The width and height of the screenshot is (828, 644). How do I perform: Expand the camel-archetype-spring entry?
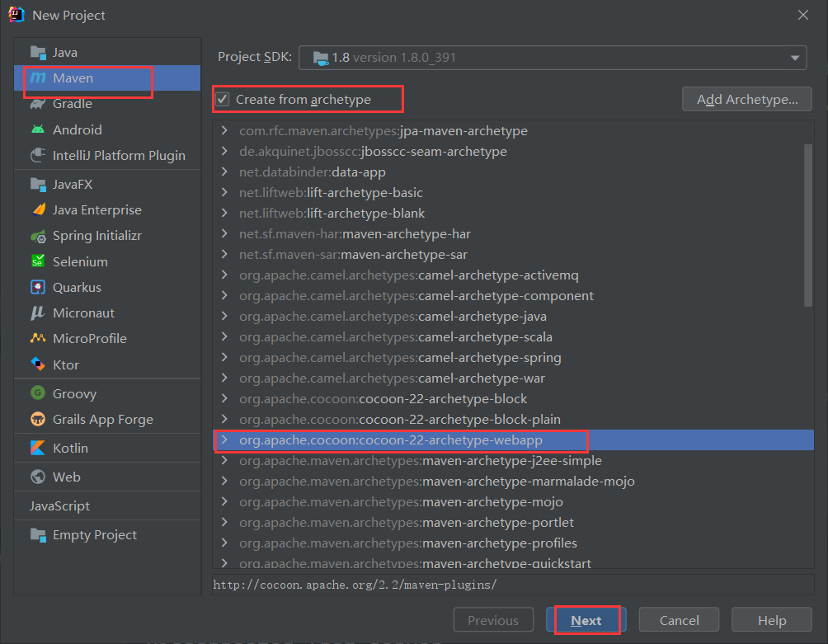[224, 358]
